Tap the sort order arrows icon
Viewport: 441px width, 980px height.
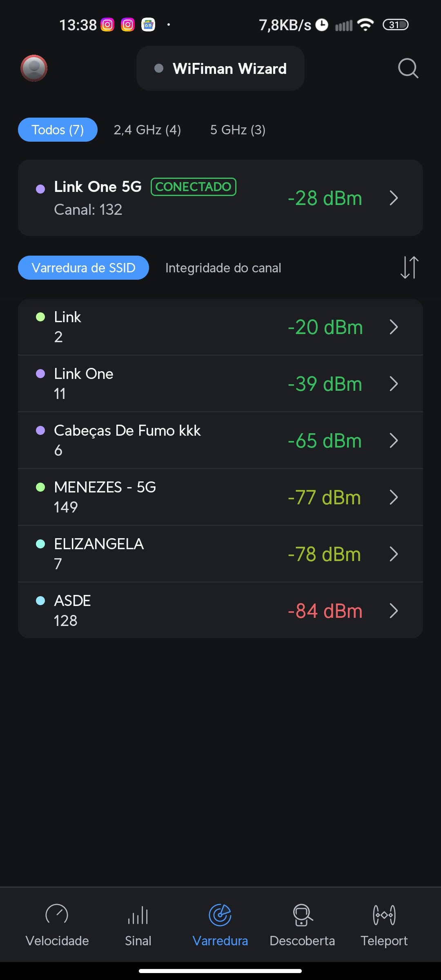coord(409,267)
